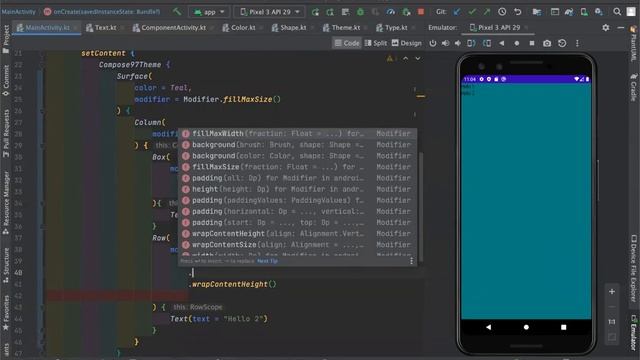
Task: Select wrapContentHeight completion suggestion
Action: click(x=298, y=233)
